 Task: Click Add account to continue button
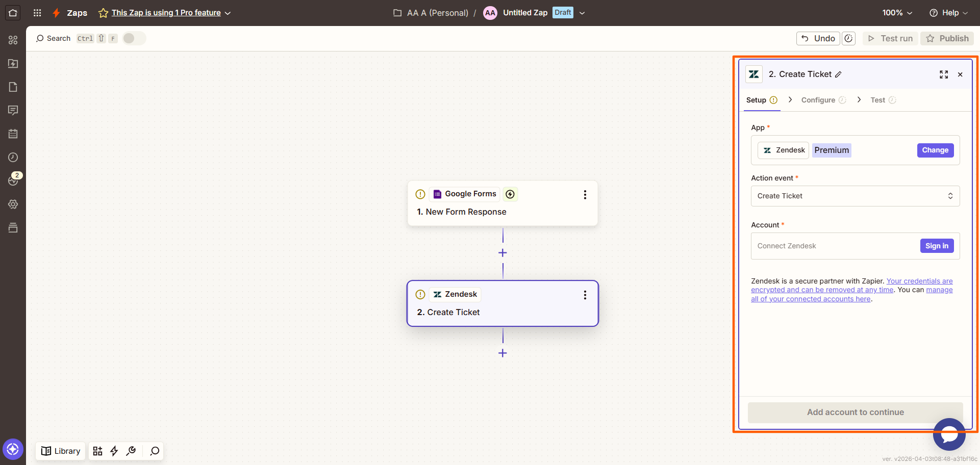856,412
